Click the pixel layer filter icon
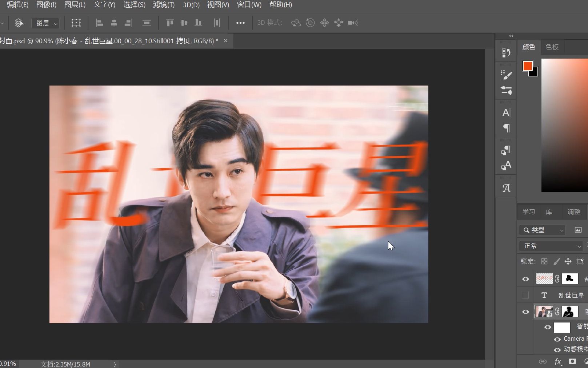Screen dimensions: 588x368 pos(578,230)
